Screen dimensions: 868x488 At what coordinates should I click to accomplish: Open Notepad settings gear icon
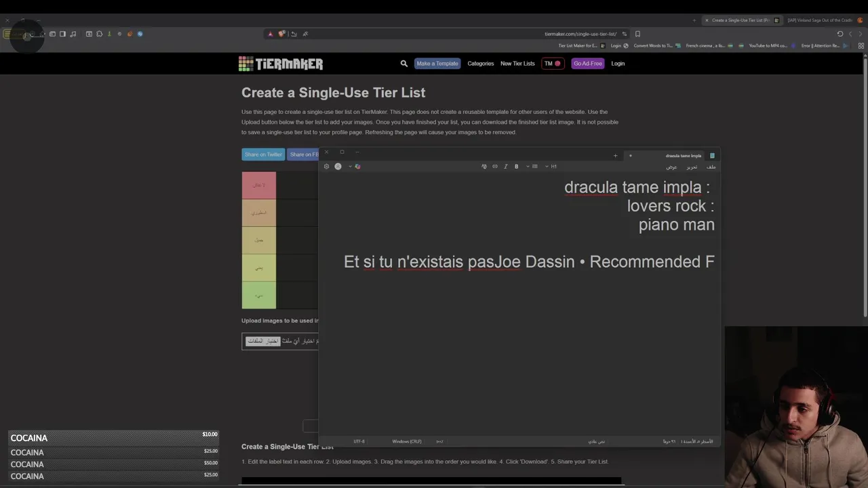pyautogui.click(x=326, y=166)
